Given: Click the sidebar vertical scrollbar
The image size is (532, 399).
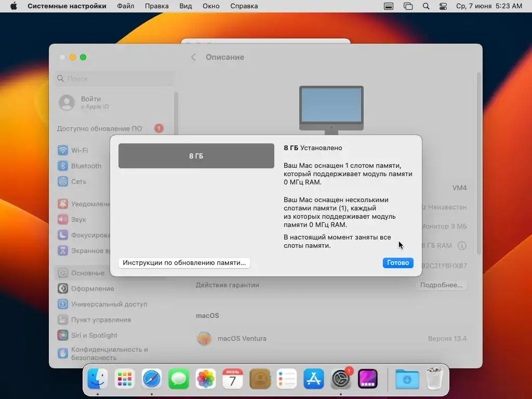Looking at the screenshot, I should point(176,114).
